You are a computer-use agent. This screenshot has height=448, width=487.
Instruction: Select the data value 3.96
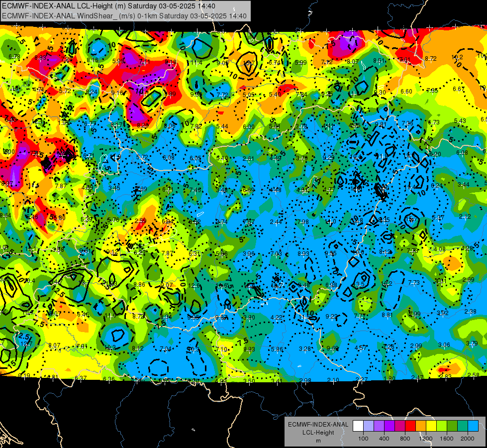click(249, 254)
